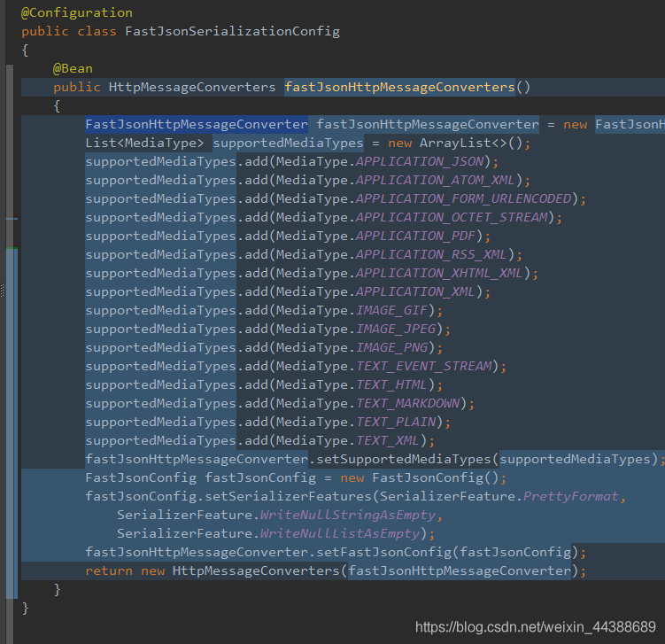Screen dimensions: 665x644
Task: Click new HttpMessageConverters constructor in return
Action: tap(240, 571)
